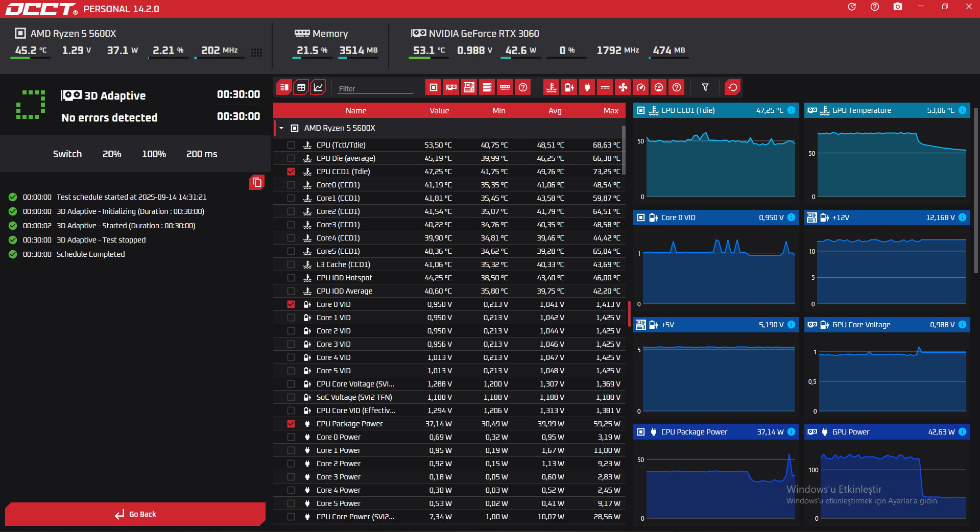Toggle fan sensor type filter
This screenshot has width=980, height=532.
623,87
